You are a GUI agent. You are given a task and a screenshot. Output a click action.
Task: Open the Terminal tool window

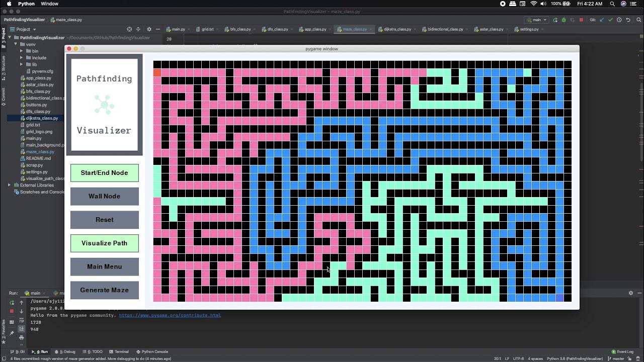tap(118, 352)
